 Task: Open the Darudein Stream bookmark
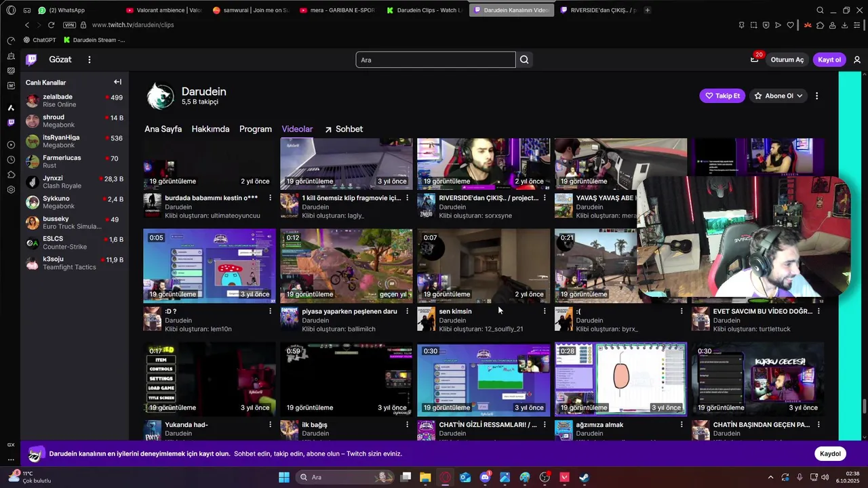95,40
